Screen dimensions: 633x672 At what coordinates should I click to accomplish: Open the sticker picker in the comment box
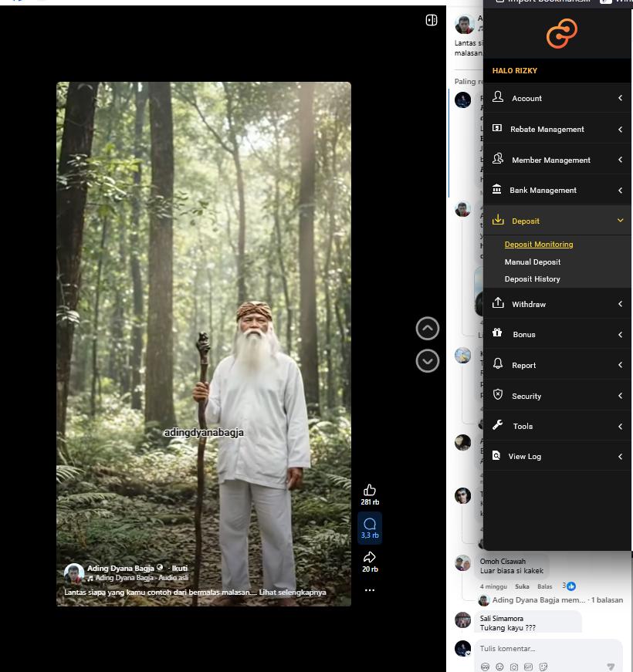[543, 667]
